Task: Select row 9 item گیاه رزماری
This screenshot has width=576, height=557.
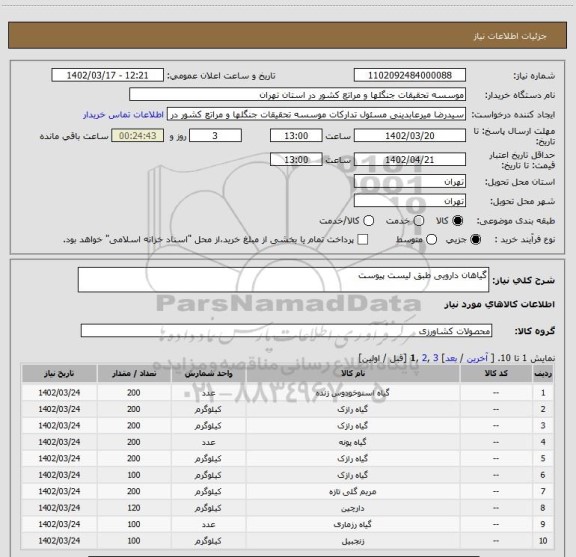Action: (x=352, y=524)
